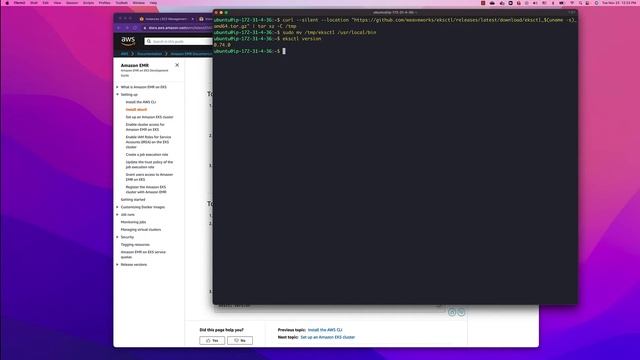Open Siri from the menu bar
Image resolution: width=640 pixels, height=360 pixels.
click(597, 3)
